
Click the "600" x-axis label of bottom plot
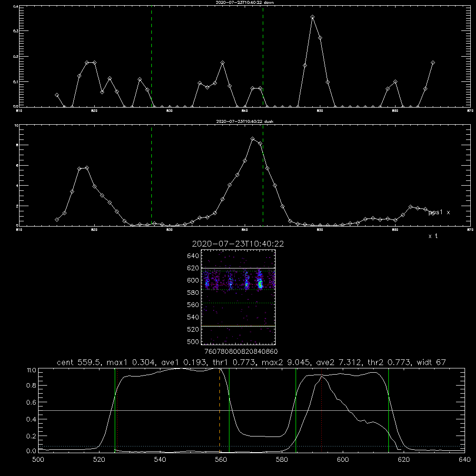[343, 460]
